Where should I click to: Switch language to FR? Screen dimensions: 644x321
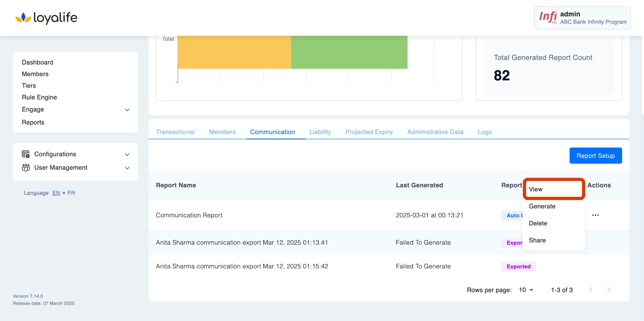pos(71,193)
